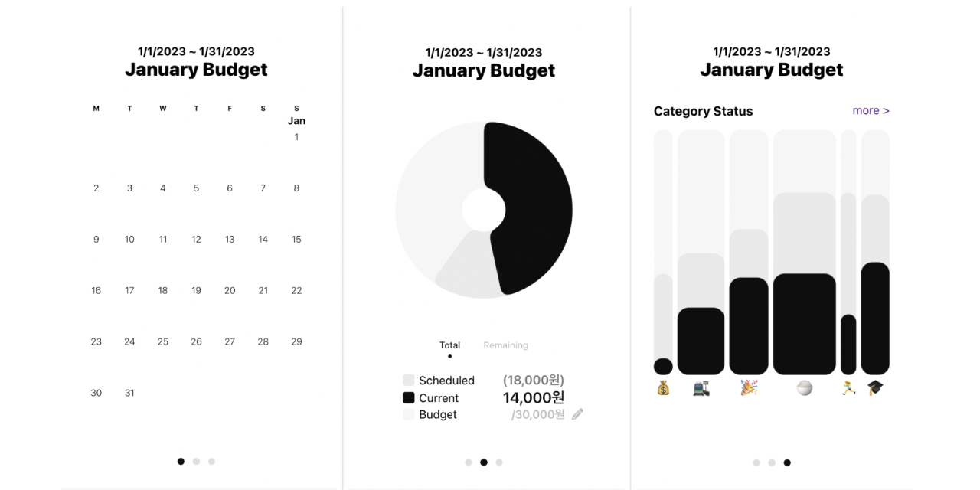Select the Total tab
The width and height of the screenshot is (980, 490).
449,345
